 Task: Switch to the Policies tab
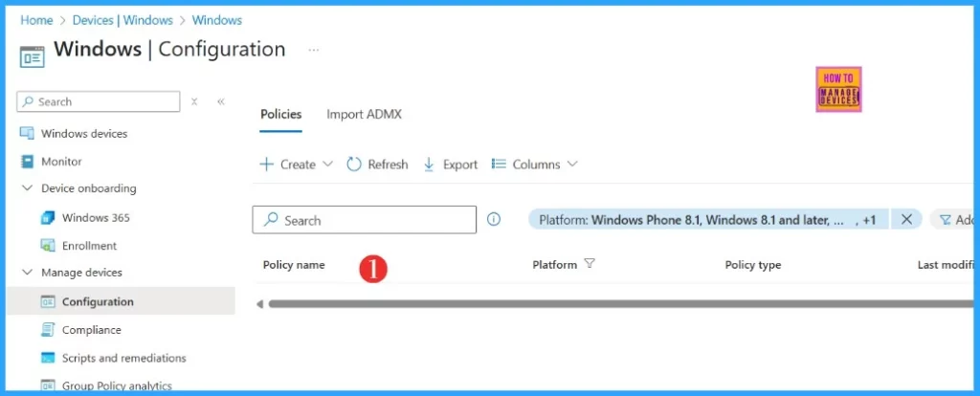click(280, 114)
